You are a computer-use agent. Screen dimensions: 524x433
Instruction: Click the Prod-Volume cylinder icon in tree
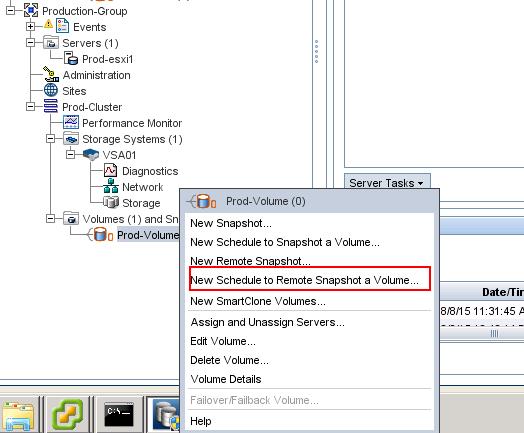[x=101, y=234]
